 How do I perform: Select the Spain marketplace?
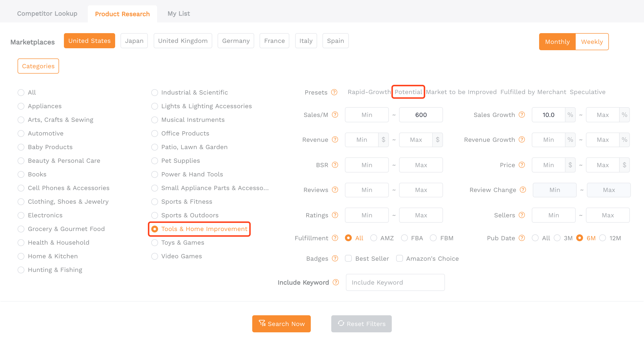(335, 41)
